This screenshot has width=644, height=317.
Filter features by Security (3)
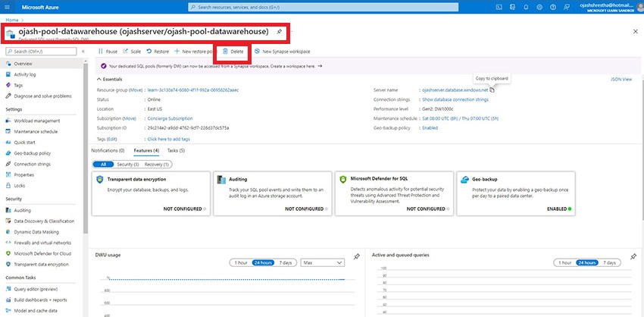click(128, 164)
